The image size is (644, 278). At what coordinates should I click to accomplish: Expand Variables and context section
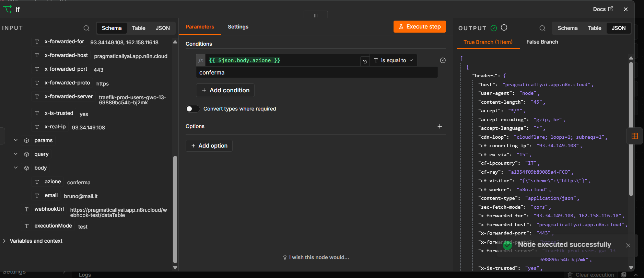[4, 241]
